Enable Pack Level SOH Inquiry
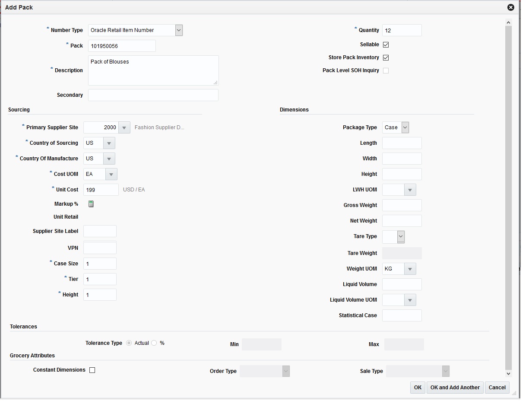 pos(386,70)
